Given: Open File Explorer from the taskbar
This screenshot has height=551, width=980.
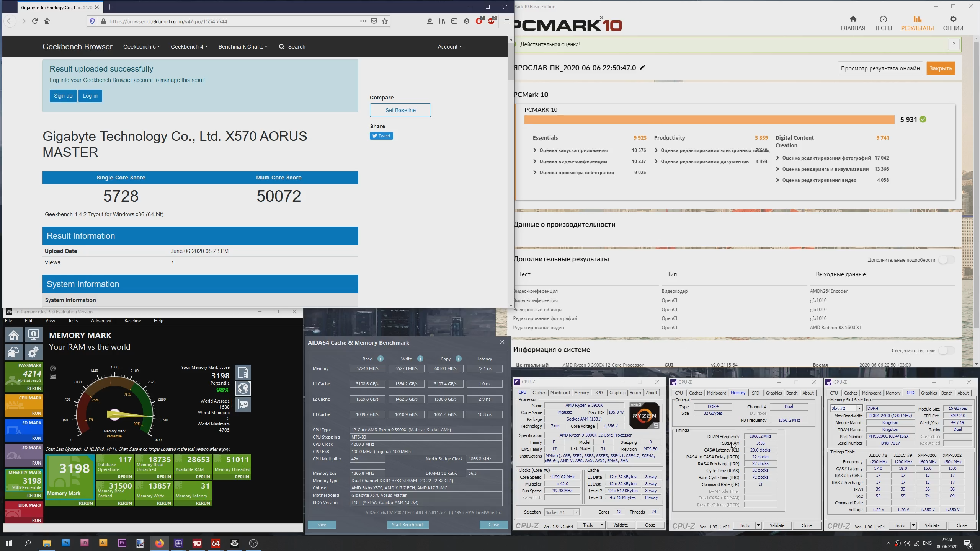Looking at the screenshot, I should click(x=47, y=543).
